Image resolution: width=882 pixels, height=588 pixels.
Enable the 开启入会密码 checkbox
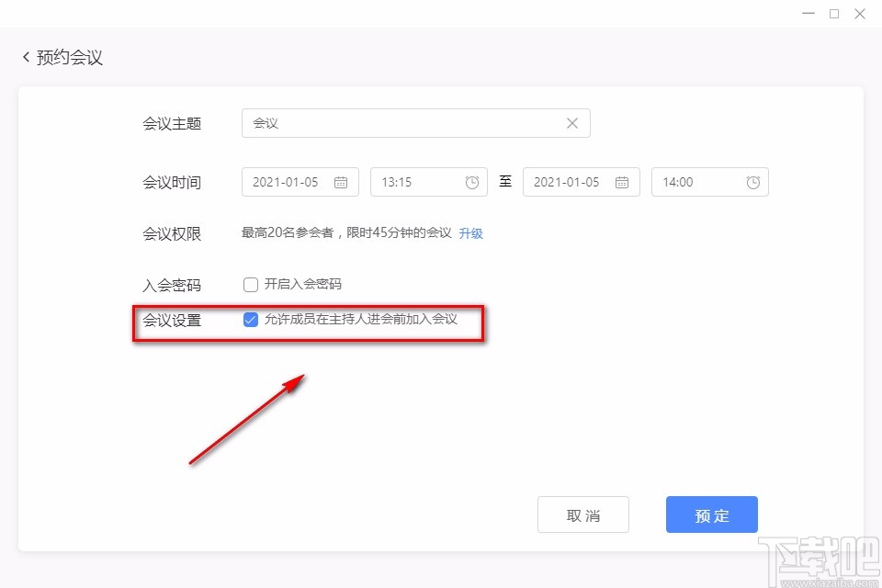tap(250, 285)
